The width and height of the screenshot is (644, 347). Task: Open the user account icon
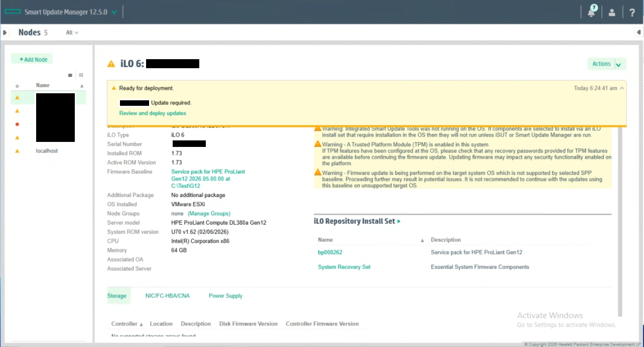612,13
